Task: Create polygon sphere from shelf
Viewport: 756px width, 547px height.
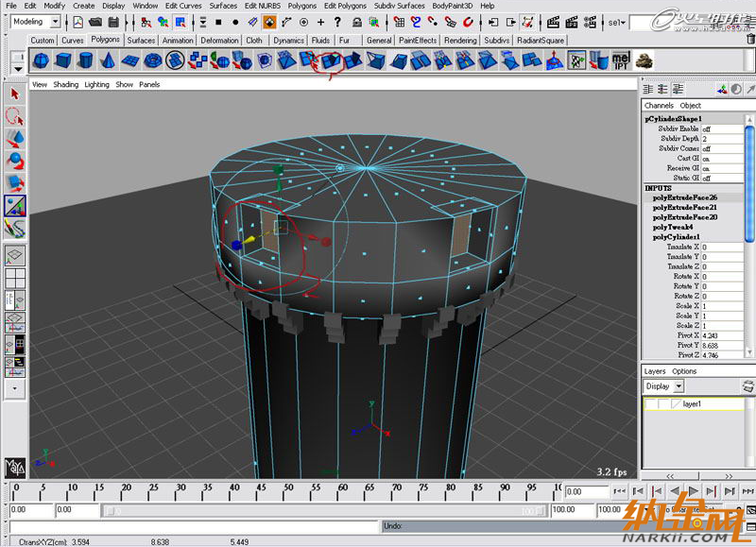Action: coord(43,60)
